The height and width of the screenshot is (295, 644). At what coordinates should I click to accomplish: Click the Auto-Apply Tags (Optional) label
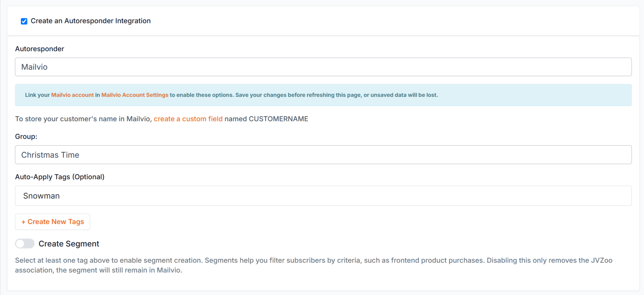coord(60,177)
